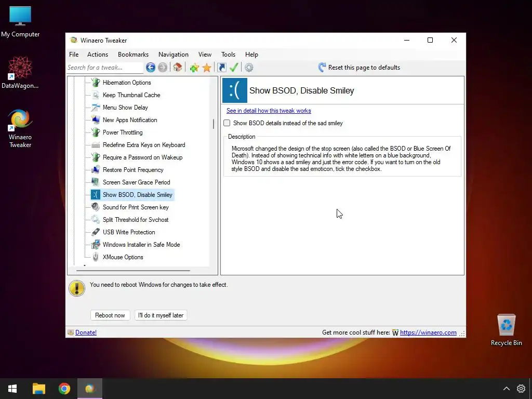
Task: Open the Tools menu
Action: (x=229, y=54)
